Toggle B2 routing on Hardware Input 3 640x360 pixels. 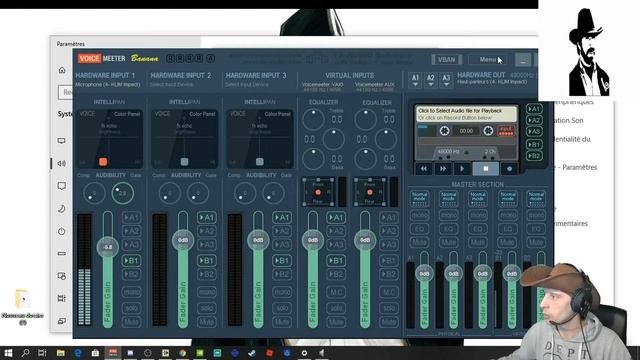point(282,274)
